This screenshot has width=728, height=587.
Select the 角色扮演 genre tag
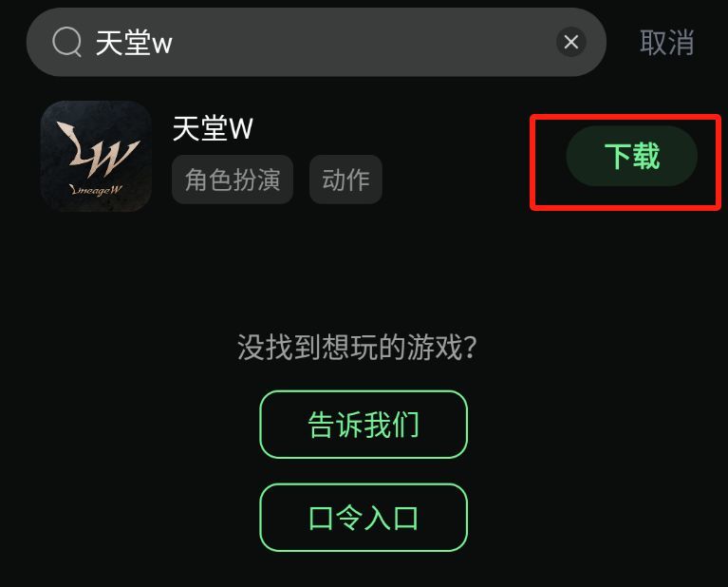click(233, 180)
